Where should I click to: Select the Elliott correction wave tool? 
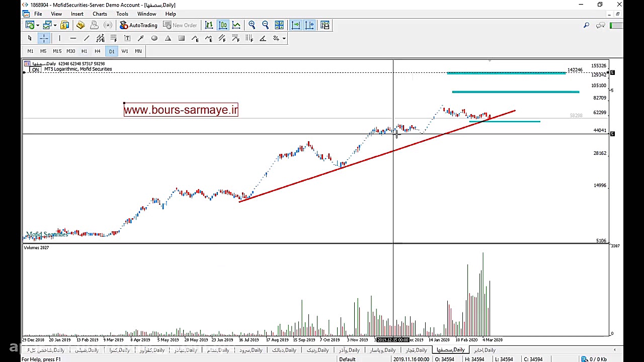(x=209, y=39)
